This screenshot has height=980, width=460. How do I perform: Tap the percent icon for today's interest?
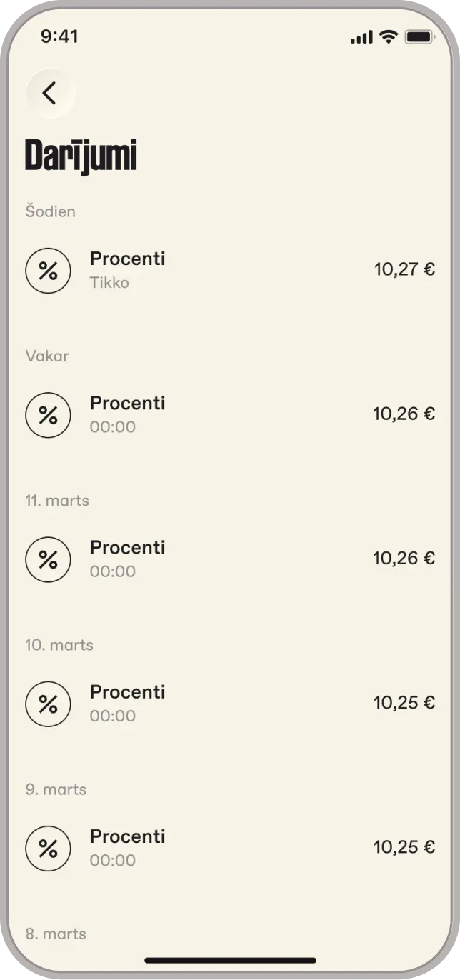point(48,271)
